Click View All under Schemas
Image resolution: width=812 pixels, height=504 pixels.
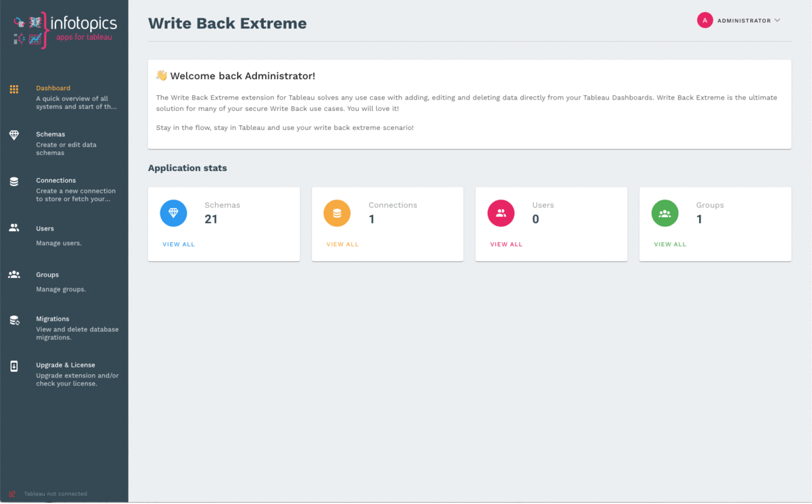(179, 244)
